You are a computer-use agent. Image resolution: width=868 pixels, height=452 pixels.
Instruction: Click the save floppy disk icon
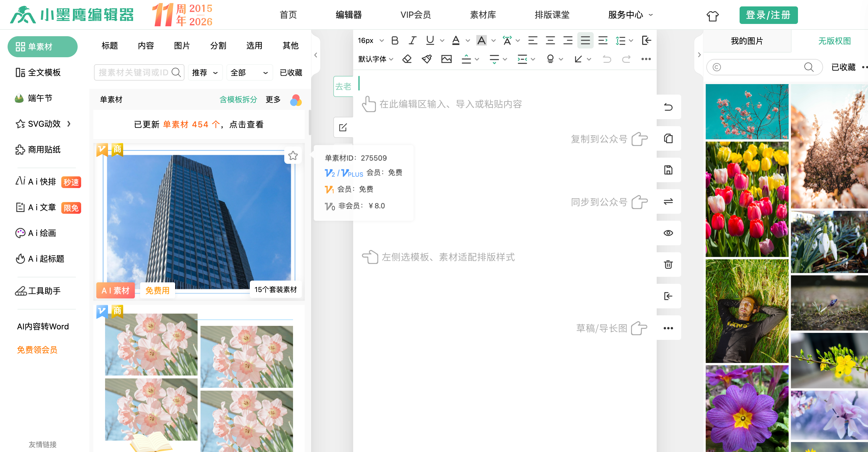click(x=668, y=170)
